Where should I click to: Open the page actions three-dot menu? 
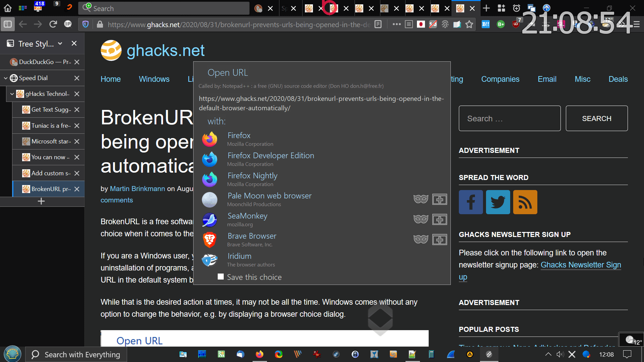(x=396, y=24)
